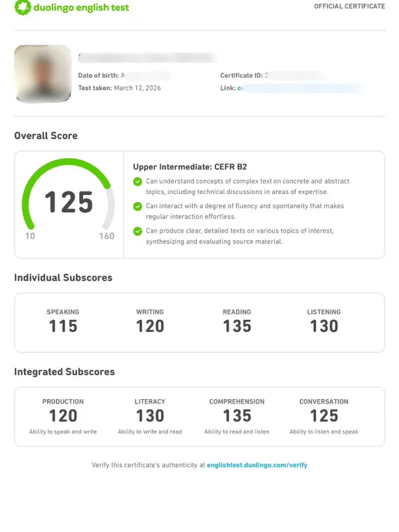The height and width of the screenshot is (532, 399).
Task: Click the PRODUCTION label
Action: (x=63, y=402)
